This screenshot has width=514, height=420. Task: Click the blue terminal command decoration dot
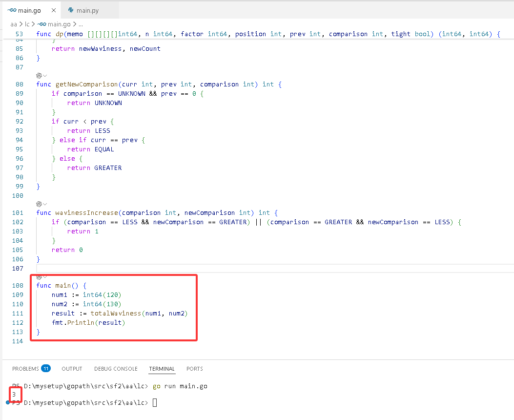8,402
